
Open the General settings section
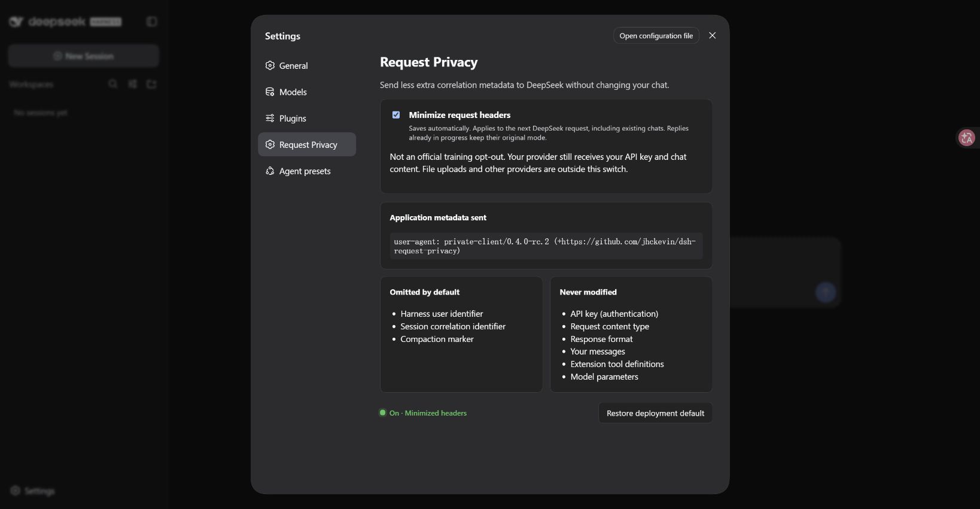pos(307,66)
